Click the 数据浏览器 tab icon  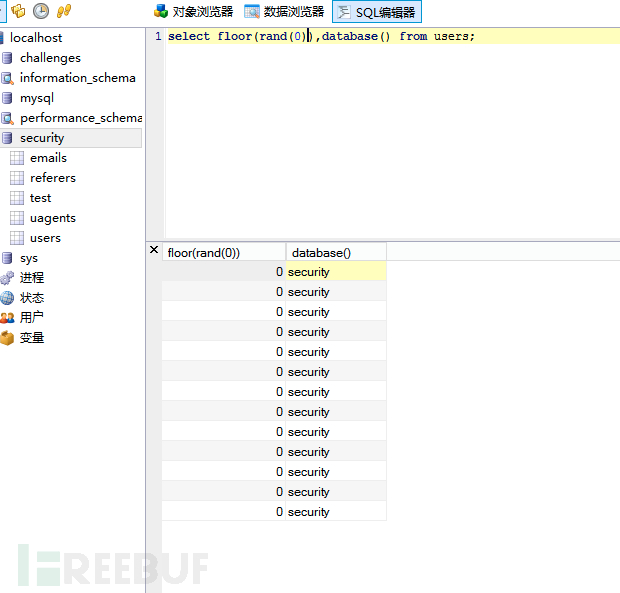(x=252, y=12)
